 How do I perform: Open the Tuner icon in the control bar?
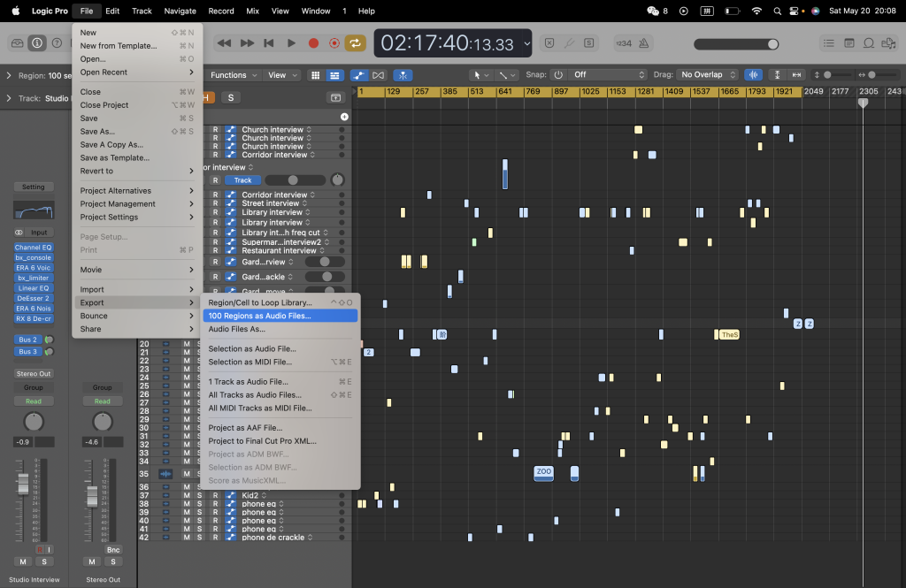pyautogui.click(x=569, y=42)
